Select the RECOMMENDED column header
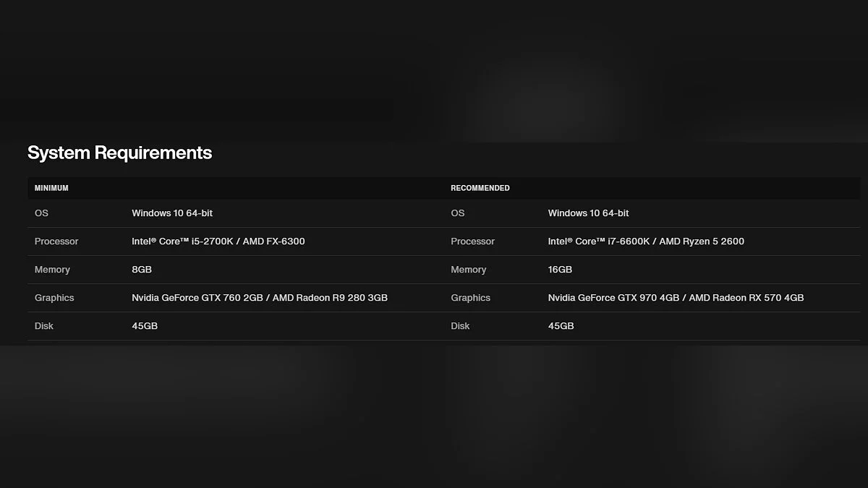Screen dimensions: 868x488 [480, 188]
